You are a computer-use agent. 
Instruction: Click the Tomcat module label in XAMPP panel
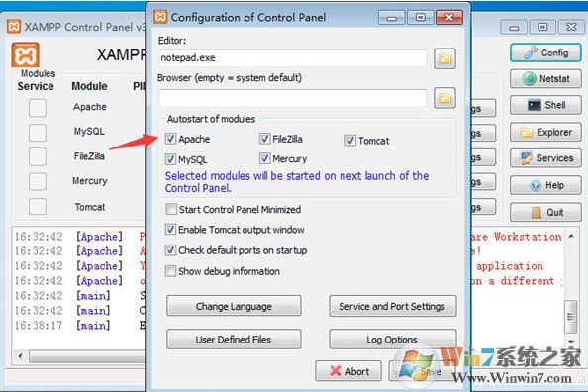[x=90, y=207]
